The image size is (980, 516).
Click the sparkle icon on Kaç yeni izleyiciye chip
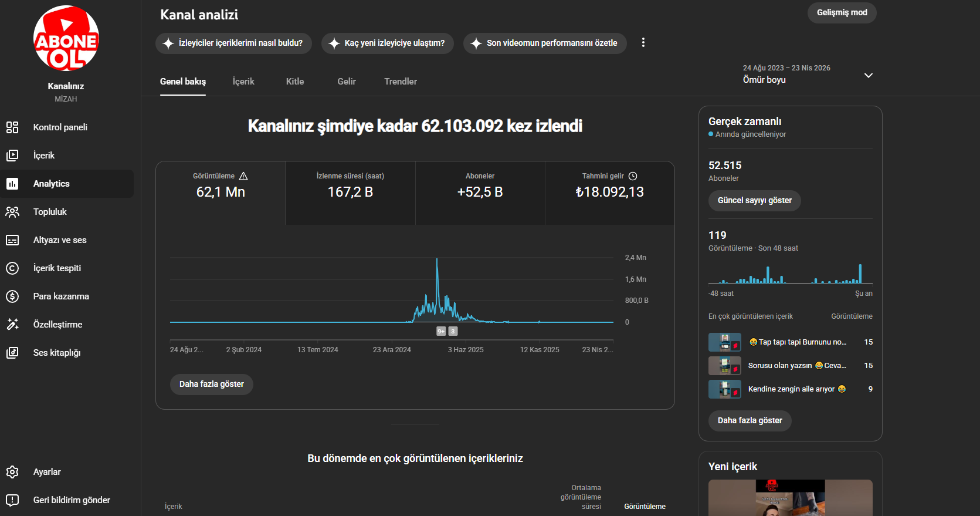click(x=334, y=43)
